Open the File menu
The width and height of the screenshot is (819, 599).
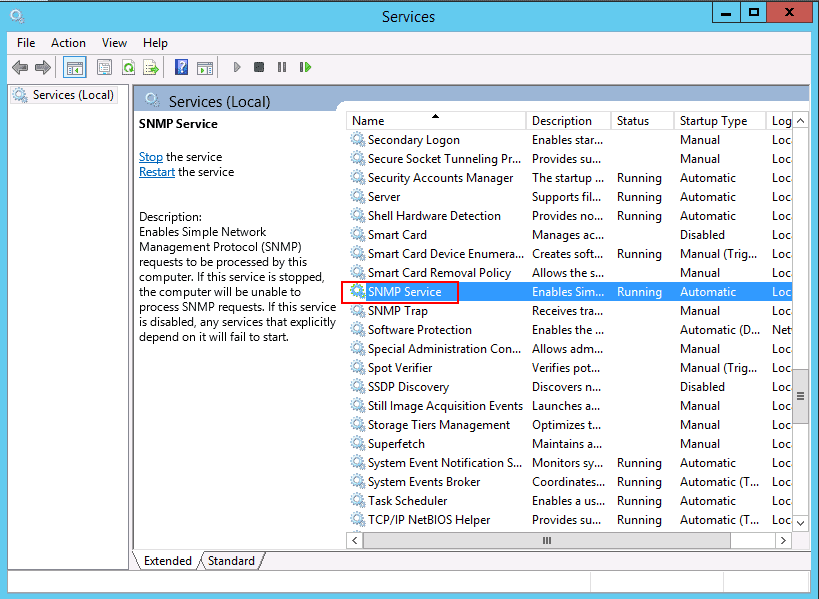pos(26,43)
